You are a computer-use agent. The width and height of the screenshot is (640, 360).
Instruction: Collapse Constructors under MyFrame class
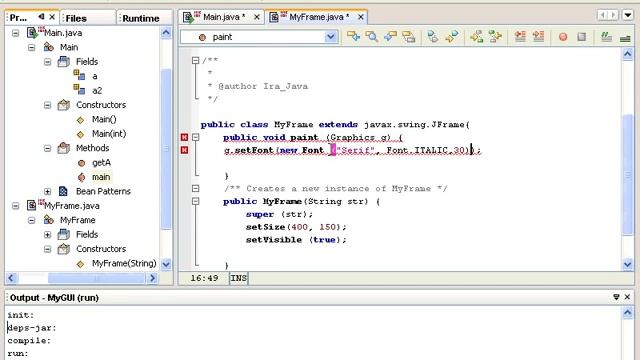[47, 249]
